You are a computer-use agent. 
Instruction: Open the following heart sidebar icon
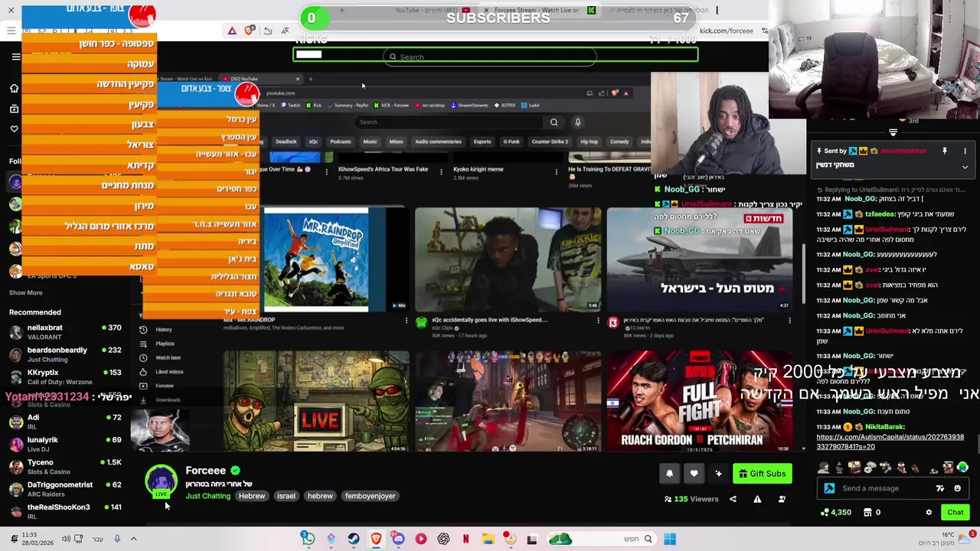[14, 129]
